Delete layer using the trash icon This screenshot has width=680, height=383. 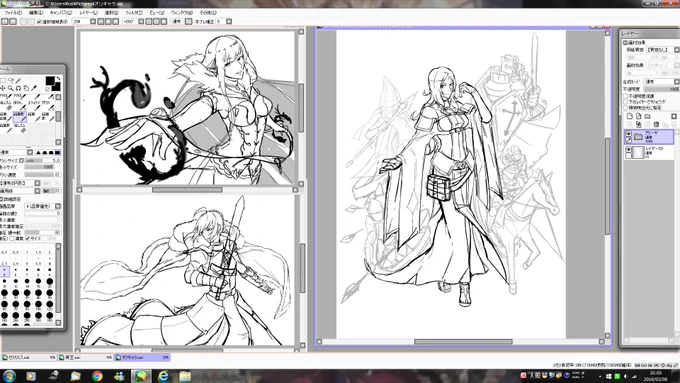tap(656, 124)
